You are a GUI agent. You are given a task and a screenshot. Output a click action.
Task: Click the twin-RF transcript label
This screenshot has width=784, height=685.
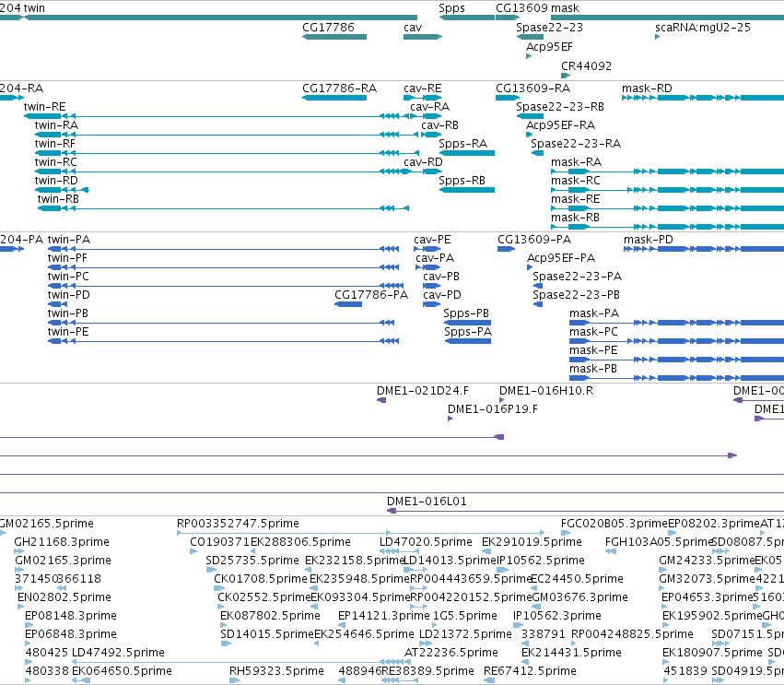[54, 144]
